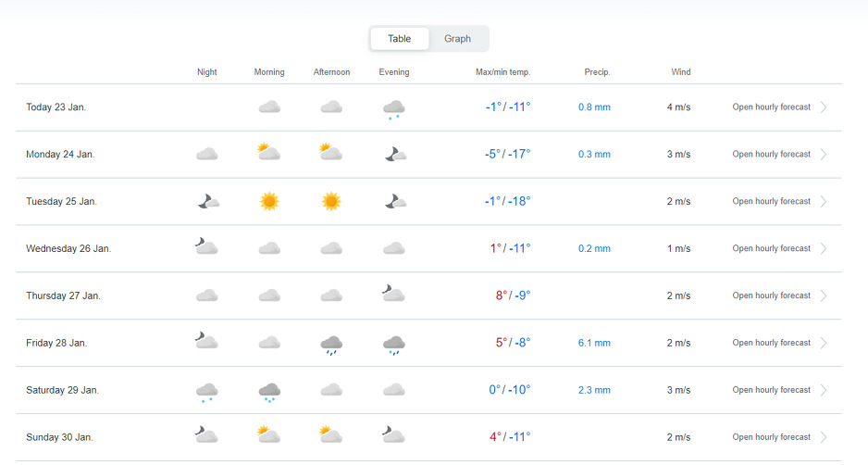This screenshot has width=868, height=465.
Task: Click the Thursday 27 Jan. date label
Action: coord(63,295)
